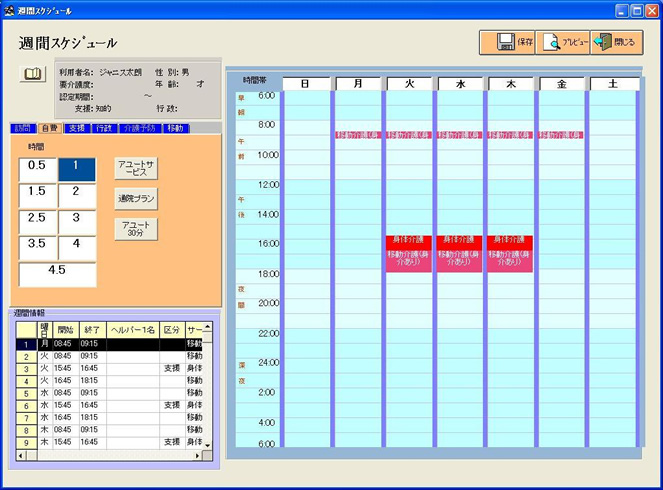The width and height of the screenshot is (663, 490).
Task: Click the アユートサービス button
Action: (x=136, y=167)
